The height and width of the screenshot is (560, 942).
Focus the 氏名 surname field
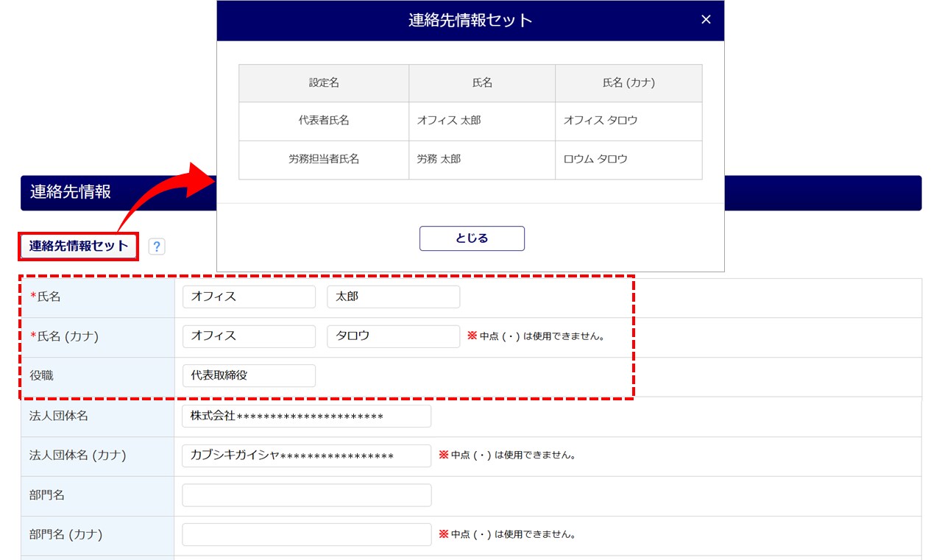pyautogui.click(x=249, y=297)
